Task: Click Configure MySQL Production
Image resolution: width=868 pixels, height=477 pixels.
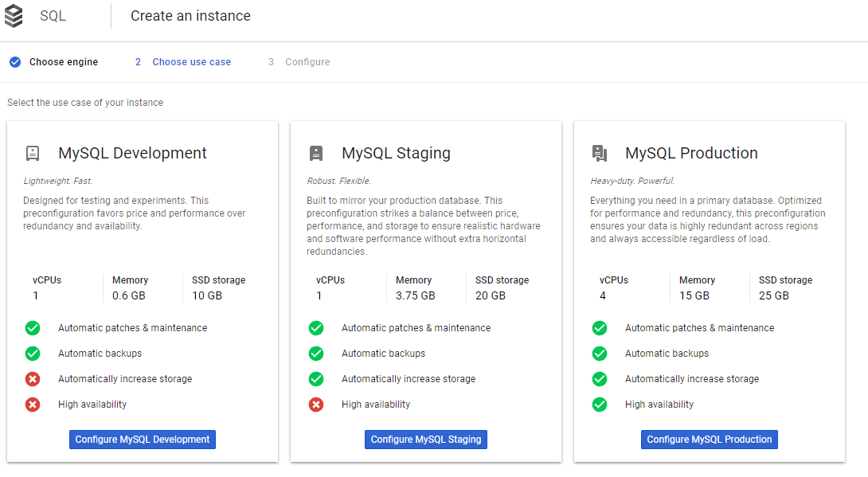Action: (709, 439)
